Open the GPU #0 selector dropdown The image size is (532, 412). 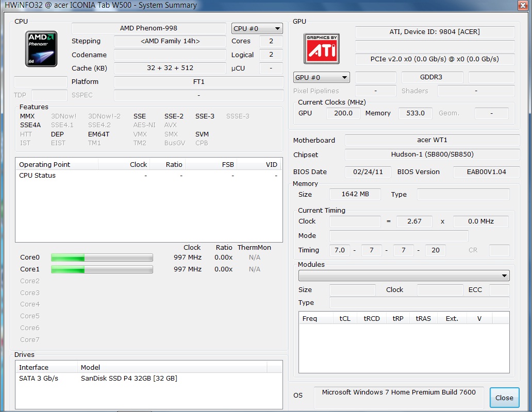coord(321,77)
